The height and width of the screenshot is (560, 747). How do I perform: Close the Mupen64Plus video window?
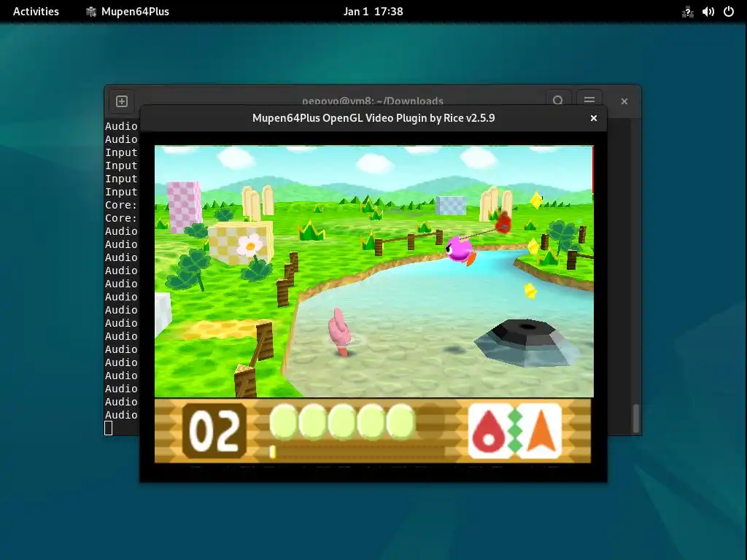(x=594, y=118)
